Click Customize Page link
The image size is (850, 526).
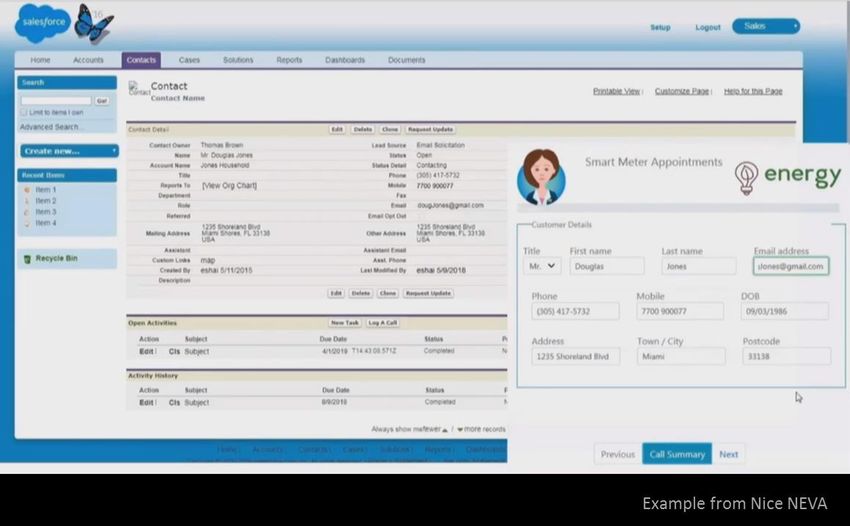pos(682,91)
